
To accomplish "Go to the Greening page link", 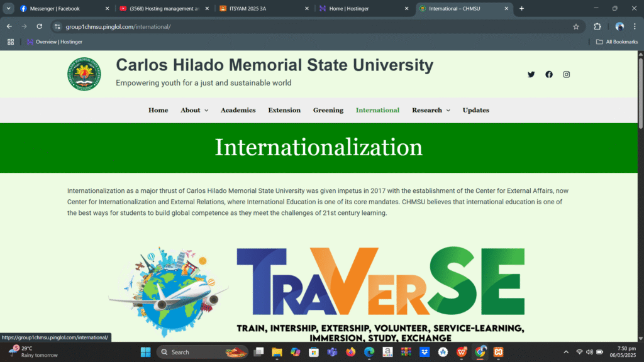I will 328,110.
